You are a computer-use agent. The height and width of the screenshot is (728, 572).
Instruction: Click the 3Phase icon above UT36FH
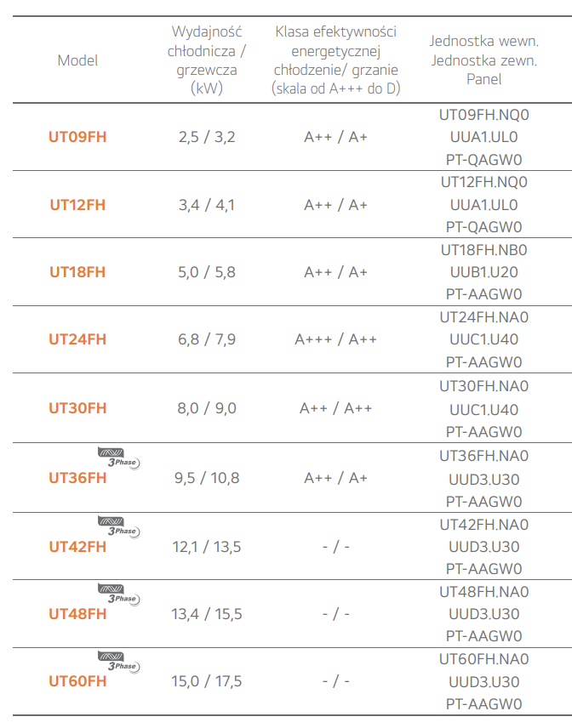(x=119, y=458)
